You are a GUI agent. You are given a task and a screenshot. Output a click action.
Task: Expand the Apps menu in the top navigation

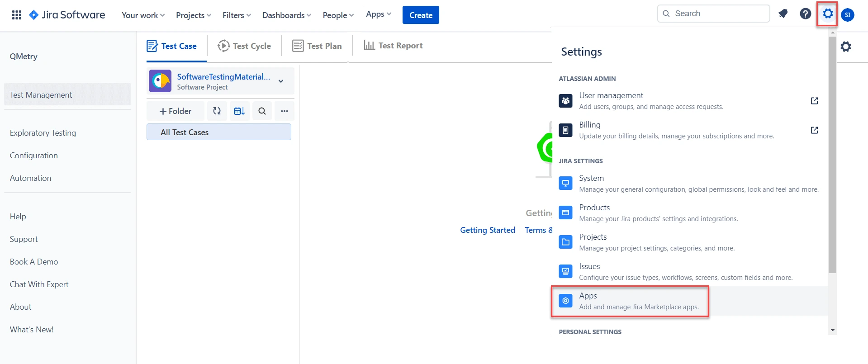(379, 14)
